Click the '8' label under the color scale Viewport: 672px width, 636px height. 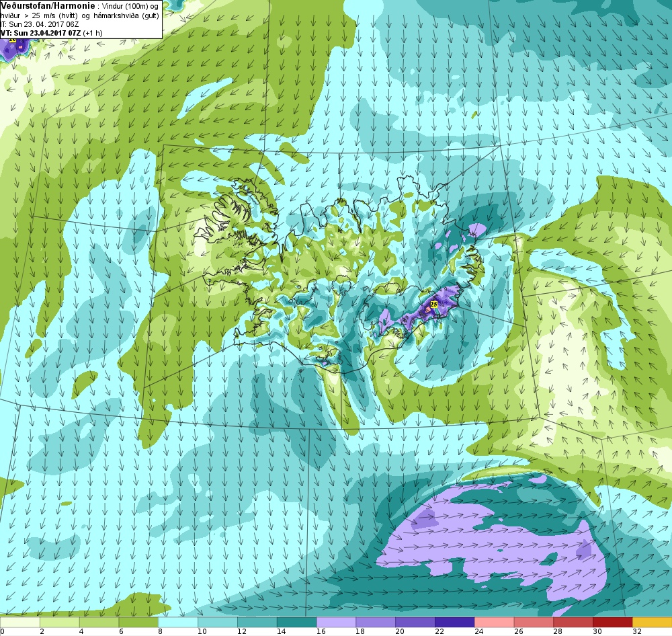pyautogui.click(x=161, y=631)
